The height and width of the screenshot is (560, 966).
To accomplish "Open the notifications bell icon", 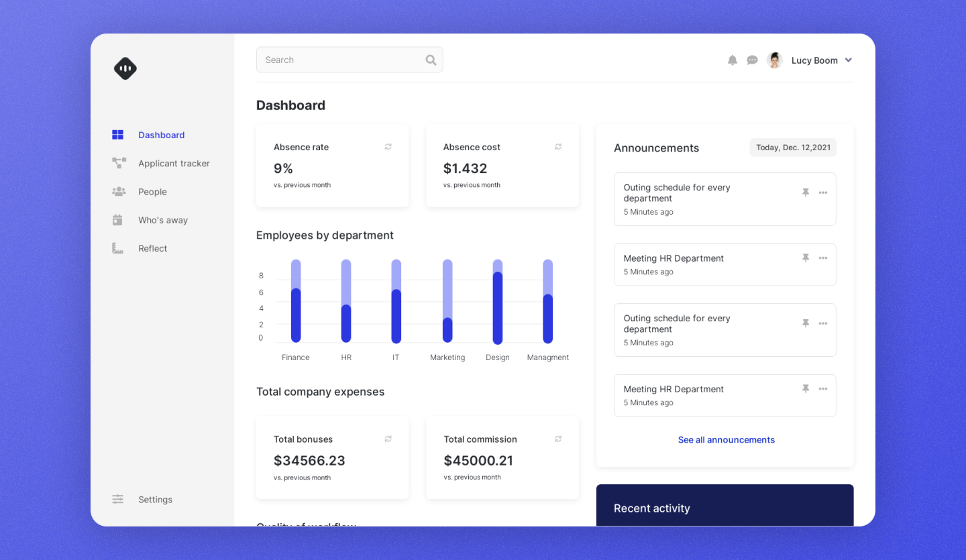I will pyautogui.click(x=733, y=60).
